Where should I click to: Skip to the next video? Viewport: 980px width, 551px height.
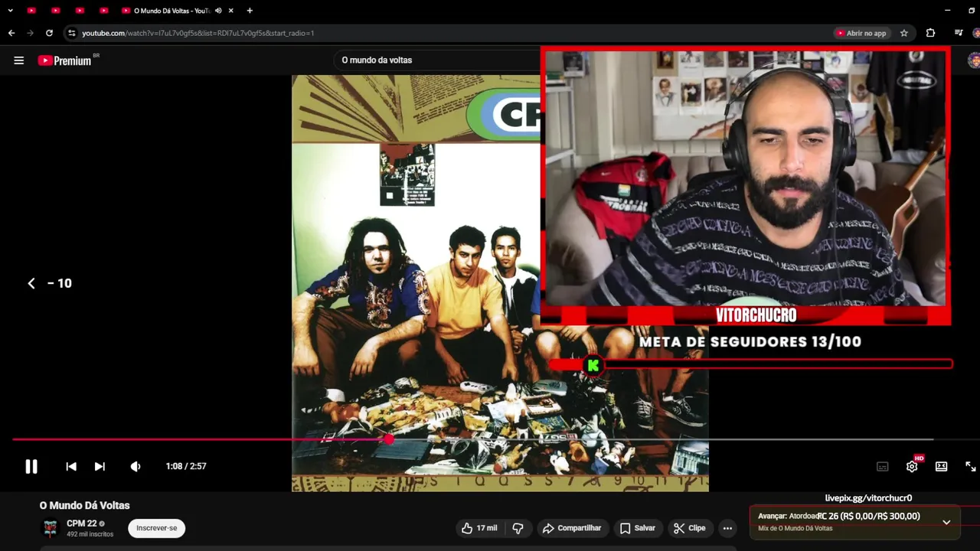click(x=100, y=466)
